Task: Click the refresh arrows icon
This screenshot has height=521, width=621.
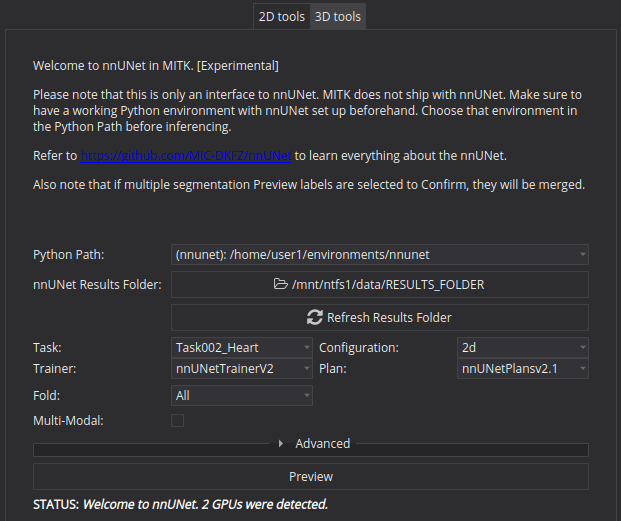Action: pyautogui.click(x=315, y=318)
